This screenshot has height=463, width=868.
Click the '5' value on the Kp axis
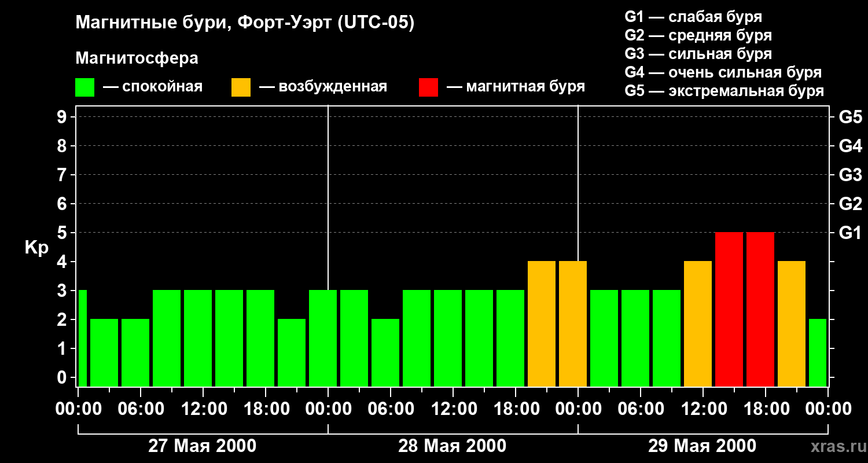tap(62, 233)
